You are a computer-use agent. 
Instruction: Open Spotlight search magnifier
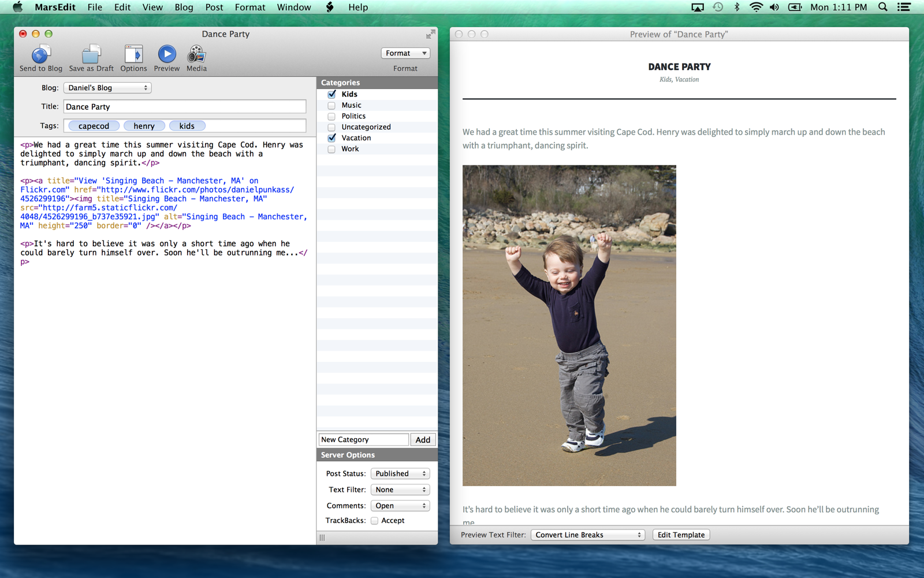(883, 7)
